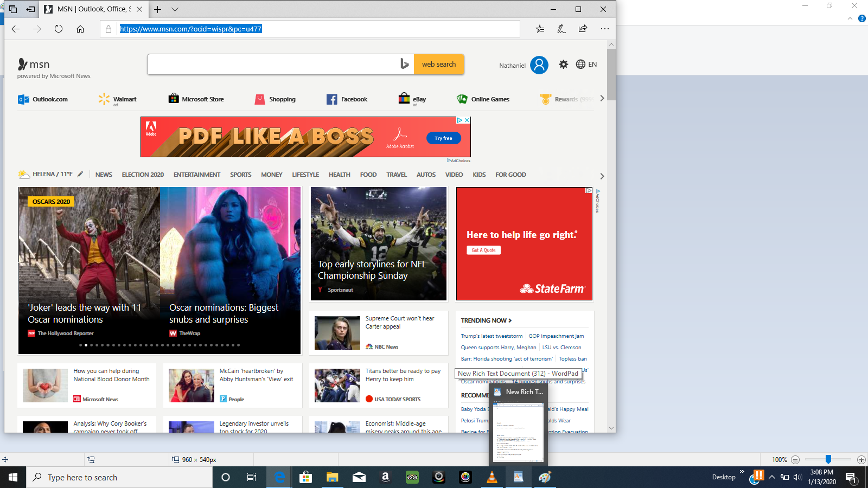Go back in Edge browser
The height and width of the screenshot is (488, 868).
tap(16, 29)
